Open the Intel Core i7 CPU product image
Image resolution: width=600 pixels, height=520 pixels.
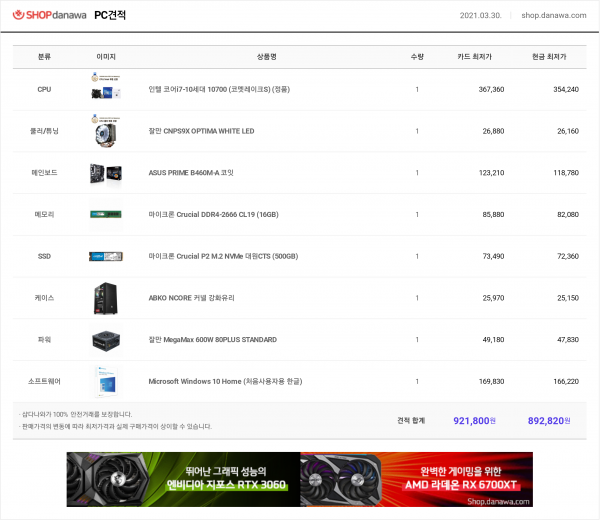click(x=106, y=86)
